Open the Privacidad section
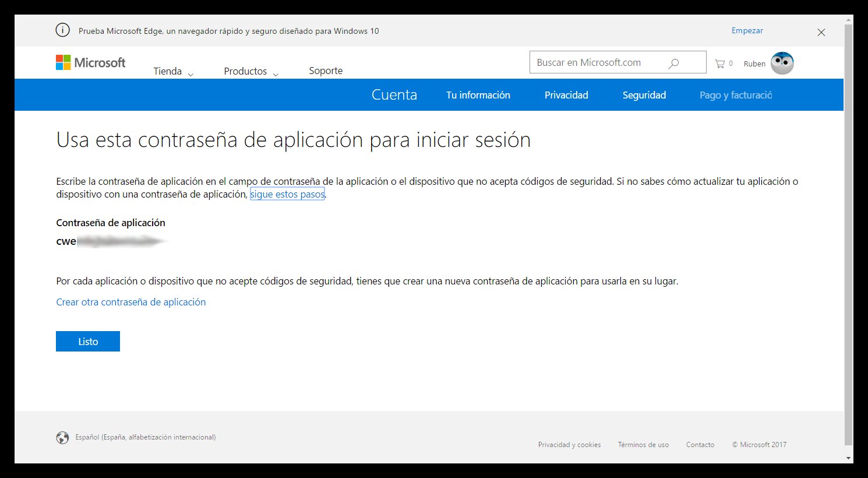868x478 pixels. (x=566, y=94)
